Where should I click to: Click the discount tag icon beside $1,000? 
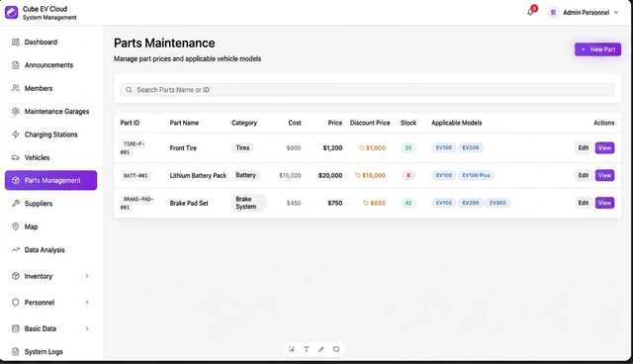coord(362,148)
